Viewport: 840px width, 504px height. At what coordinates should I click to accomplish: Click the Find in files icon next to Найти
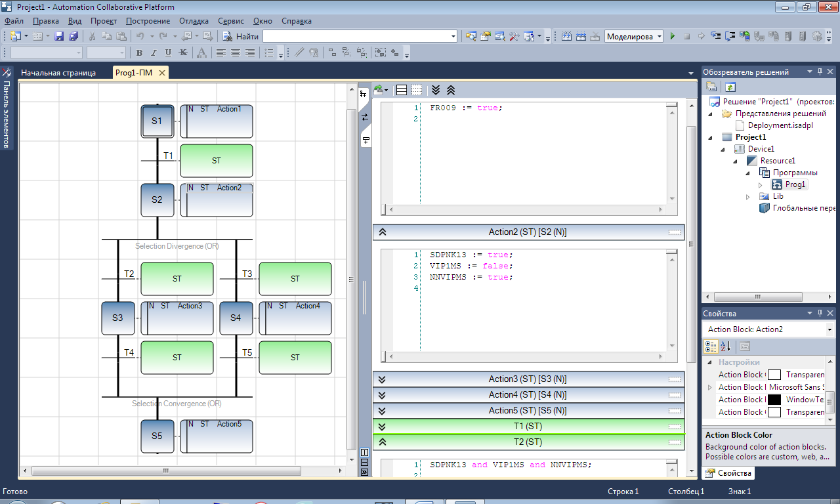pos(227,36)
